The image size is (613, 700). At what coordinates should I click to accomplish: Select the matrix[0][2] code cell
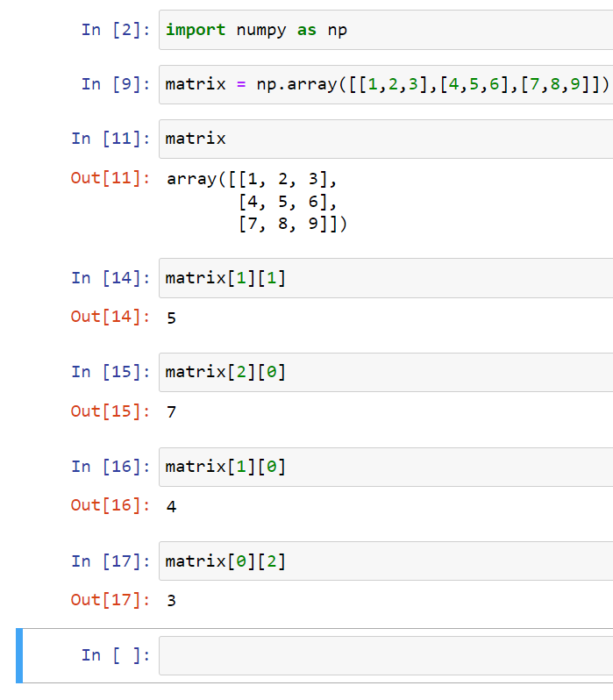pos(386,561)
